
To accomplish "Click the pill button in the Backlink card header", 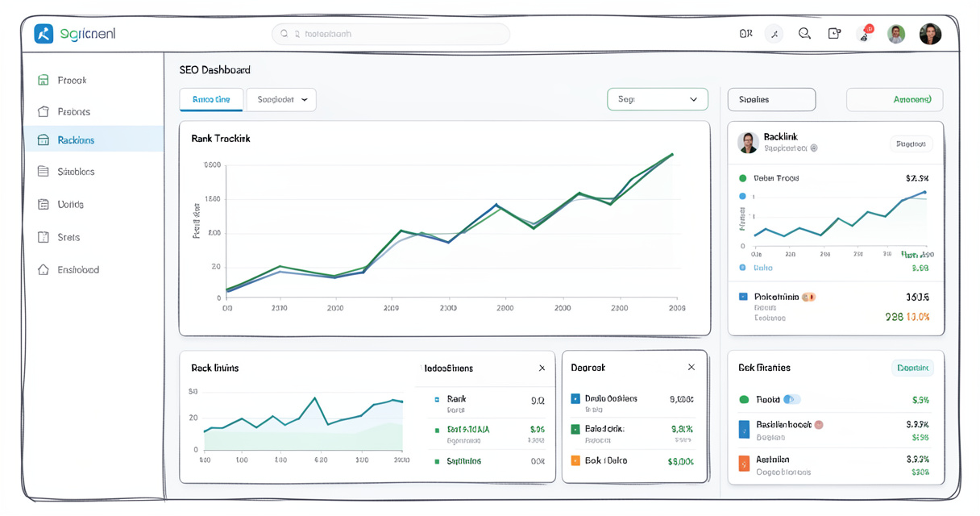I will 911,144.
